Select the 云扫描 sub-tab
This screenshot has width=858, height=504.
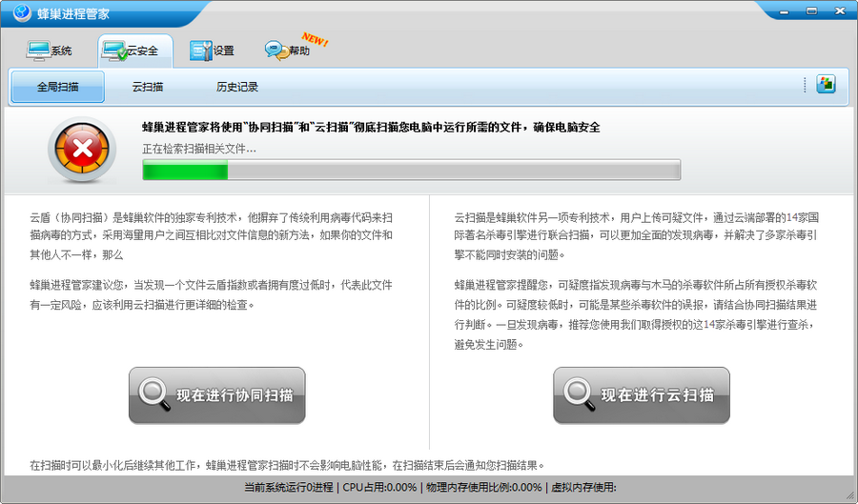click(x=147, y=87)
